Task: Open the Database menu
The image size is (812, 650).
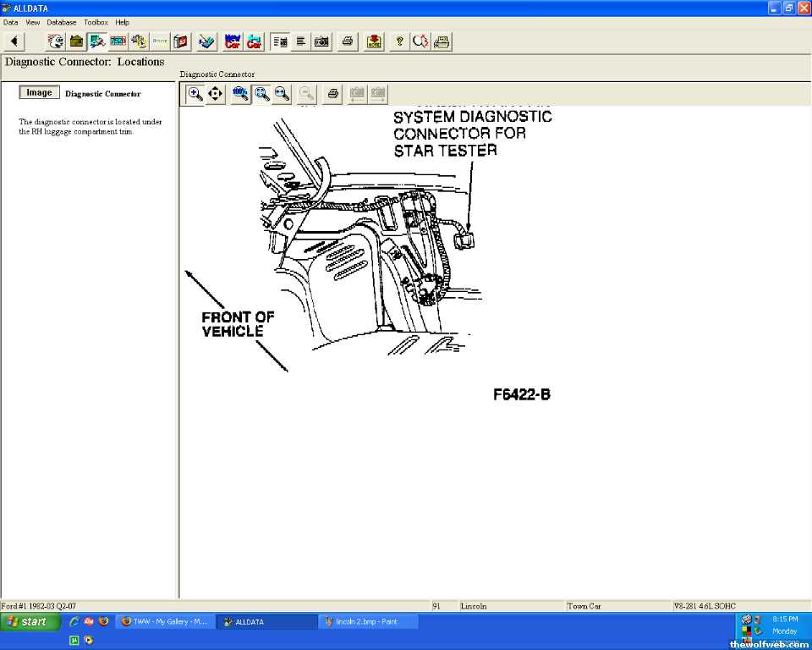Action: (x=61, y=22)
